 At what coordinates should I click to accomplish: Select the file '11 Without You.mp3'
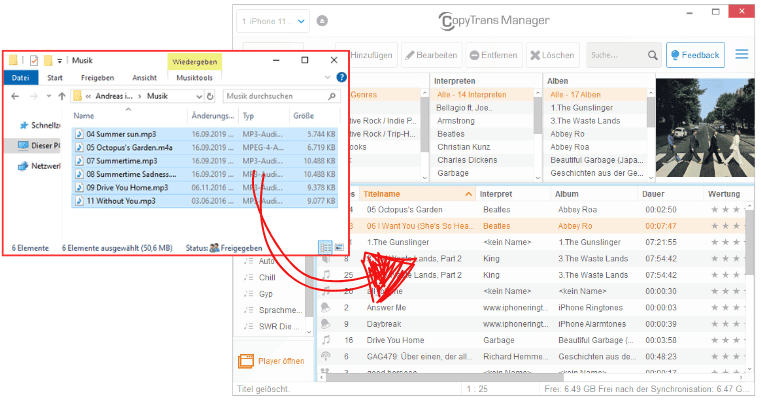coord(204,201)
